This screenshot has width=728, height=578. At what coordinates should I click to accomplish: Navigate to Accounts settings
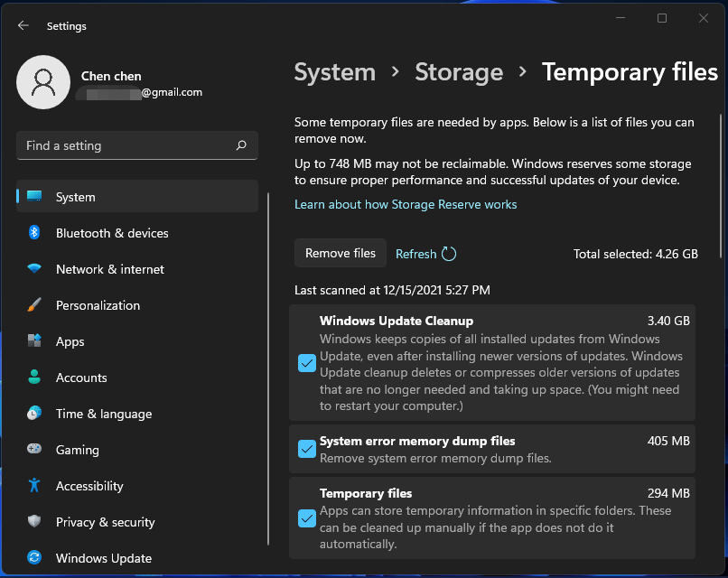[x=137, y=377]
